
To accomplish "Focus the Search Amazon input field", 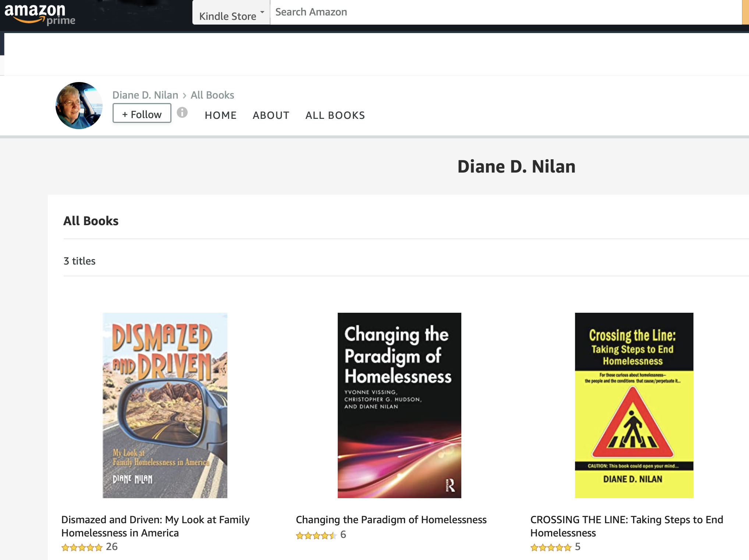I will [x=506, y=12].
